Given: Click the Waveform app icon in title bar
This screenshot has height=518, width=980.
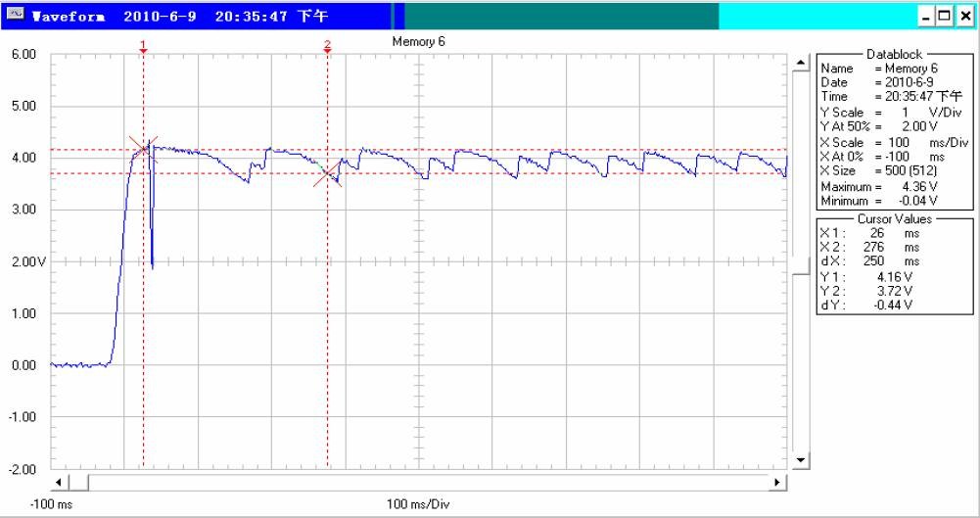Looking at the screenshot, I should 16,17.
